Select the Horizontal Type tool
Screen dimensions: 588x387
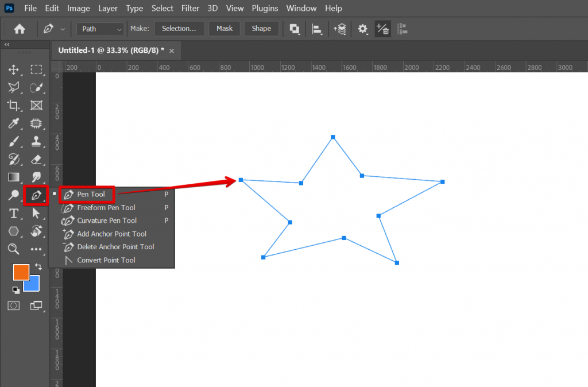pyautogui.click(x=13, y=213)
